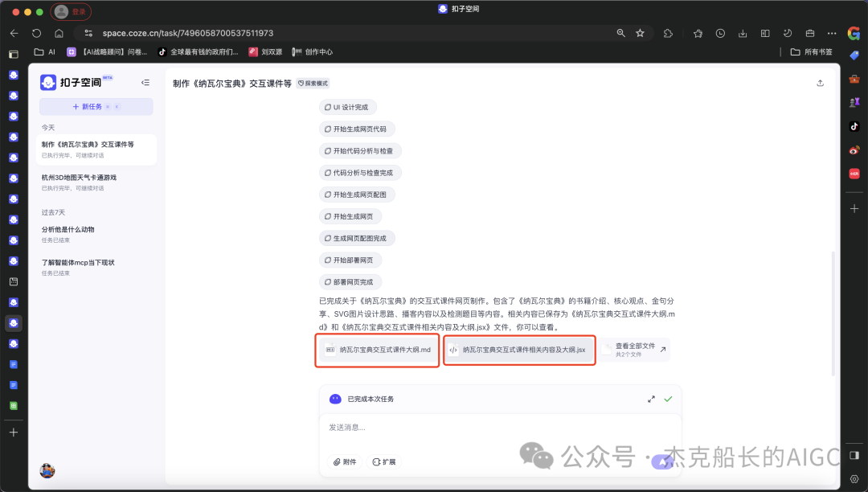Click the conversation vertical scrollbar
868x492 pixels.
[833, 314]
